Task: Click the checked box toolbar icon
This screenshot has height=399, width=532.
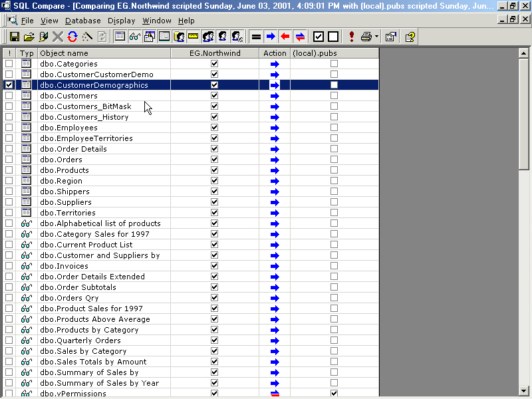Action: coord(319,37)
